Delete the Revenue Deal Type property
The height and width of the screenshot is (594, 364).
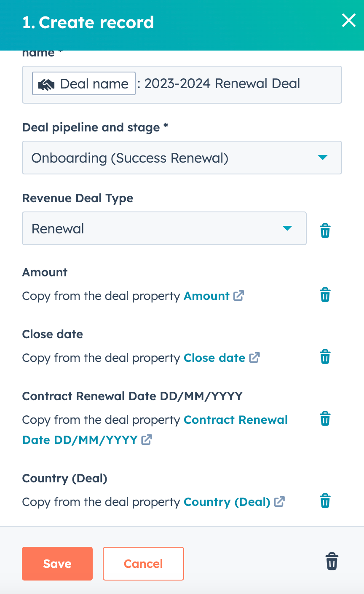tap(325, 231)
